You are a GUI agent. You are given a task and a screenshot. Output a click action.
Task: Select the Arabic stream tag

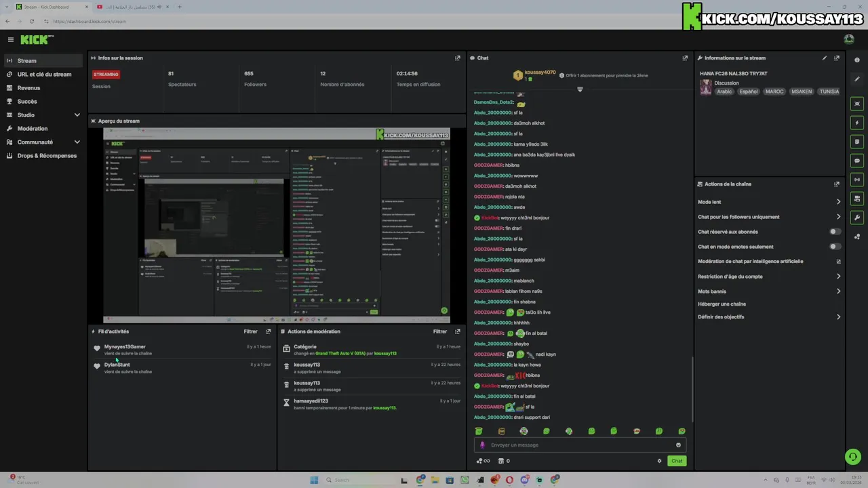coord(724,91)
